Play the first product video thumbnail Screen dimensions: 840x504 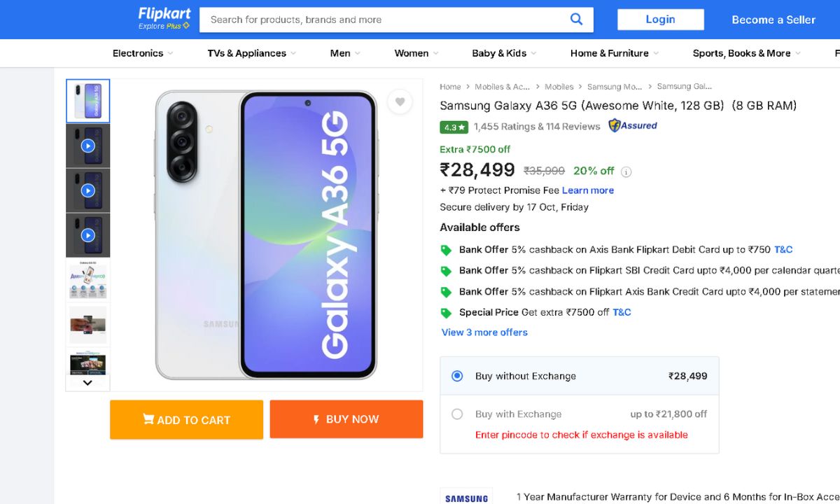tap(87, 146)
